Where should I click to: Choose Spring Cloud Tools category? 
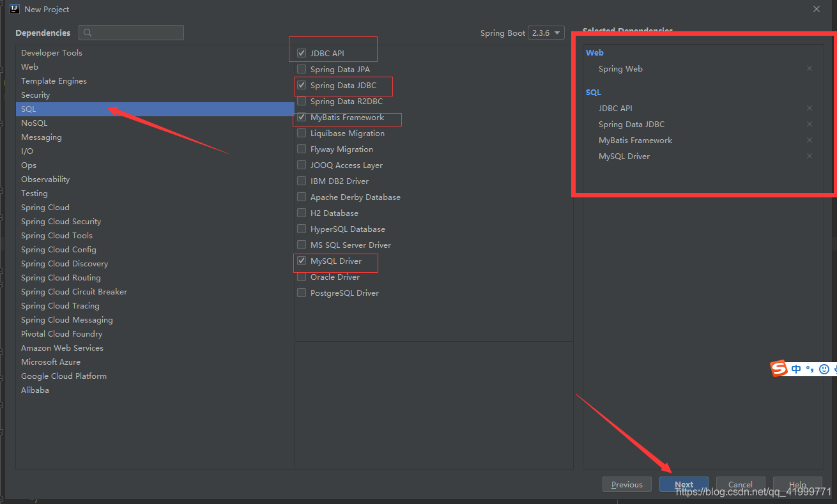tap(155, 235)
